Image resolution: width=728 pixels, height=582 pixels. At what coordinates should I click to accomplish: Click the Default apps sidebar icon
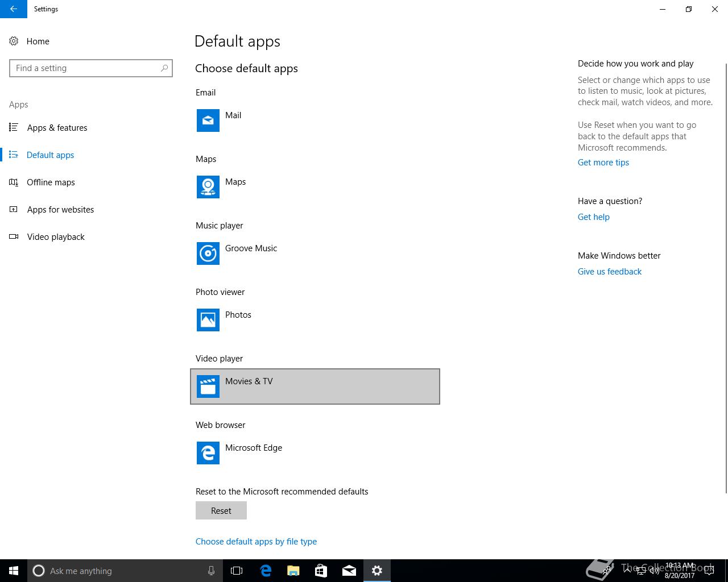point(14,155)
